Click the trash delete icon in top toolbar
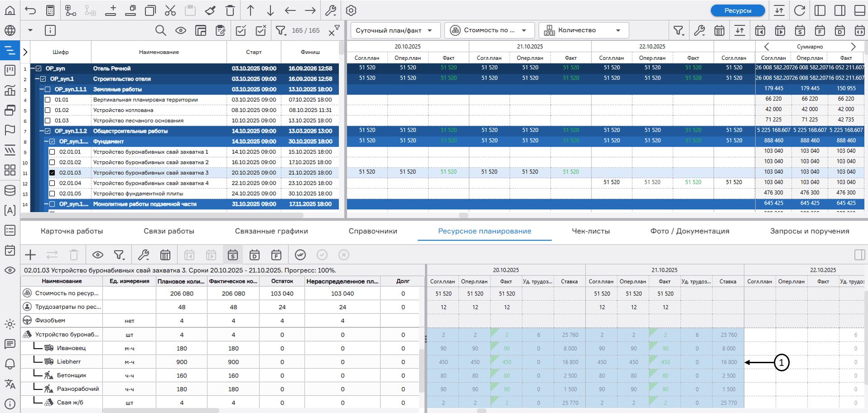Image resolution: width=868 pixels, height=413 pixels. pos(230,10)
